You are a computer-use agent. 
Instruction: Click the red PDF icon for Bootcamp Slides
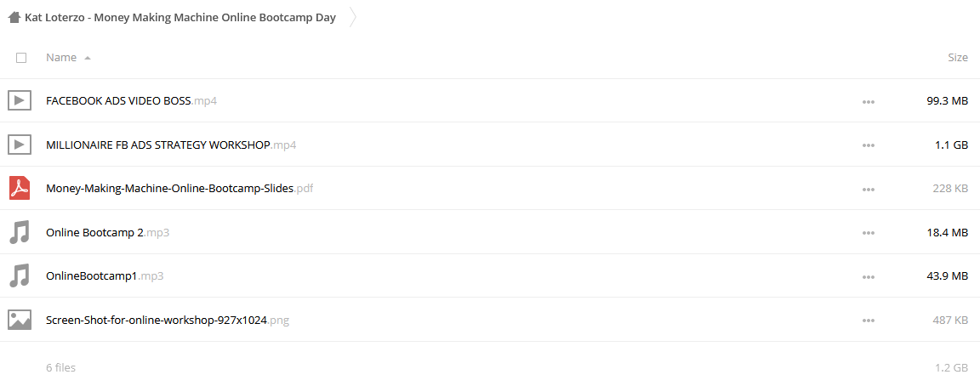point(20,188)
